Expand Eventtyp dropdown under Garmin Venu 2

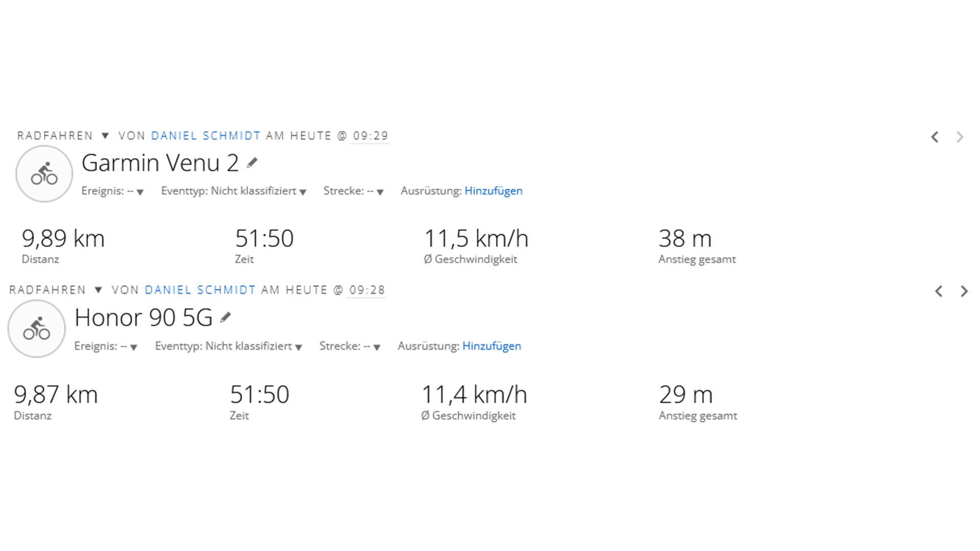[x=303, y=192]
